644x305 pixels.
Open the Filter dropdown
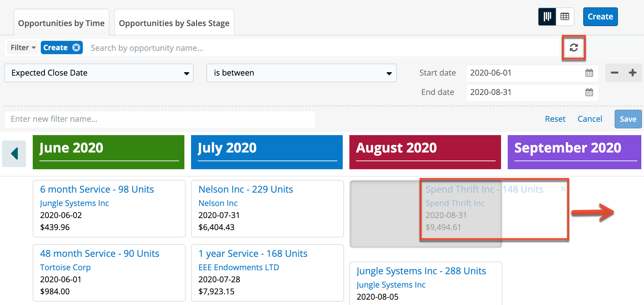point(23,47)
